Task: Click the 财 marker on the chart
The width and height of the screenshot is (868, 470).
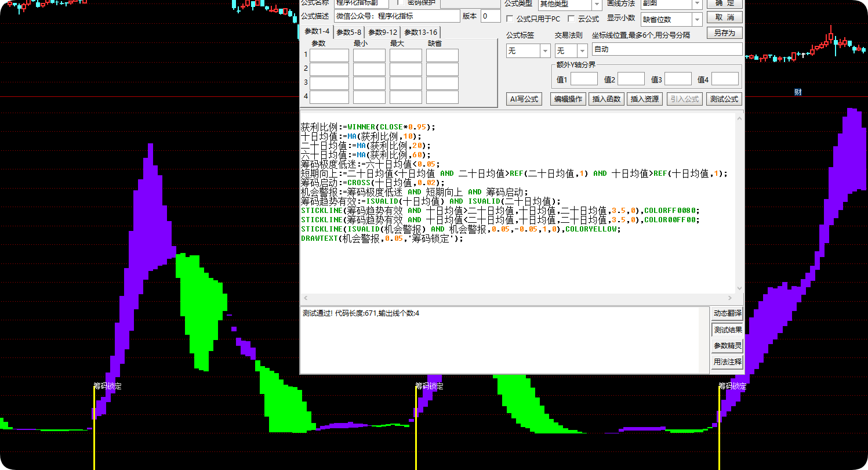Action: (x=798, y=92)
